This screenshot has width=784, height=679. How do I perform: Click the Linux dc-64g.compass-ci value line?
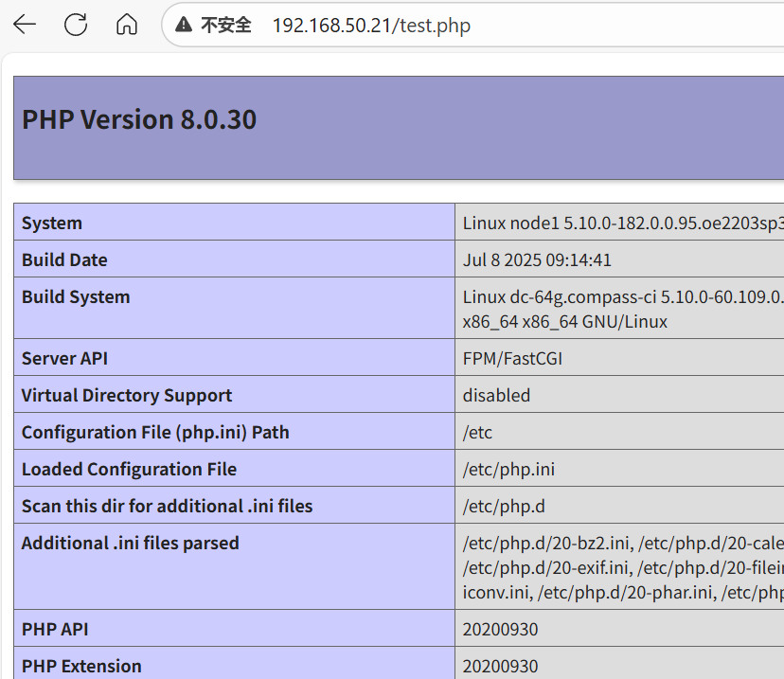coord(623,297)
